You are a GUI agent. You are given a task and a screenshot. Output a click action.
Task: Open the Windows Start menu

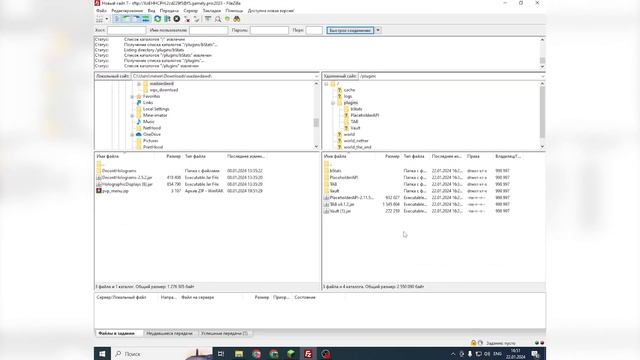pos(102,354)
